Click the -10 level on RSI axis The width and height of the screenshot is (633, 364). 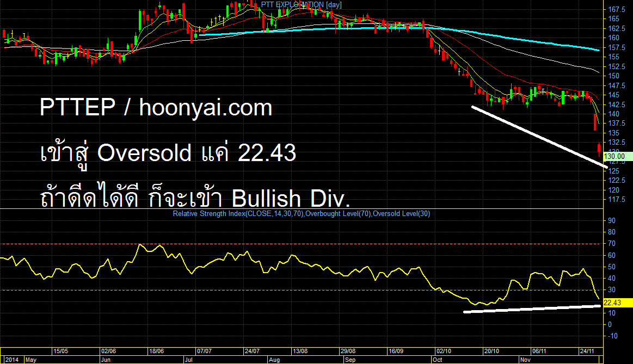(613, 336)
